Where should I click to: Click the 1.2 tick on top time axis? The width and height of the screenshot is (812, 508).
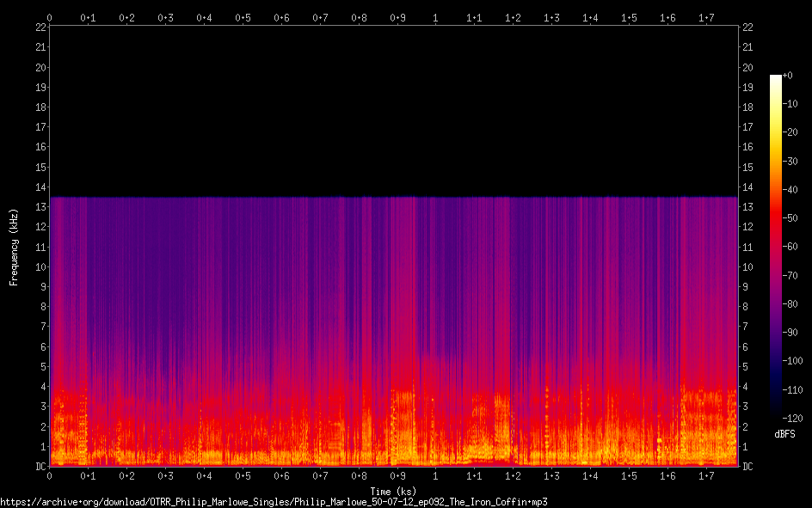click(513, 17)
